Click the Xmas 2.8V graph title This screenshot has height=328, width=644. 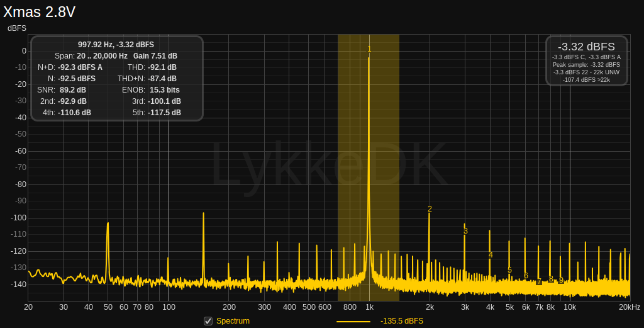pyautogui.click(x=40, y=12)
